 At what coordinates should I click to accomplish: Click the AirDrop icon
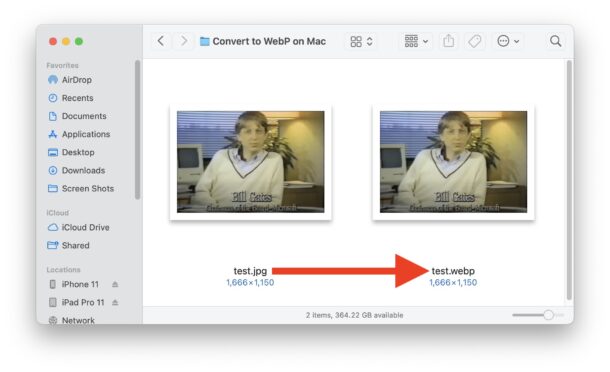coord(53,80)
